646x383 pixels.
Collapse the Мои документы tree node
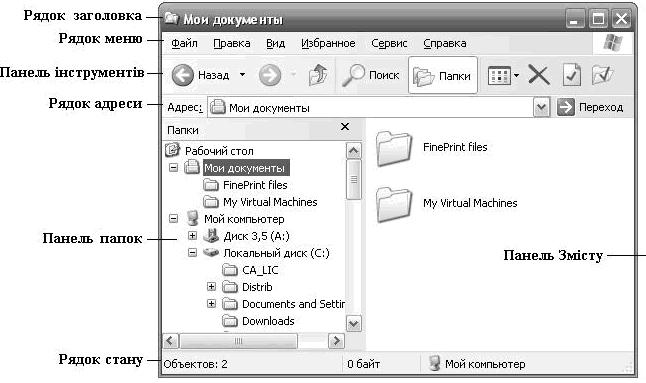(x=174, y=168)
